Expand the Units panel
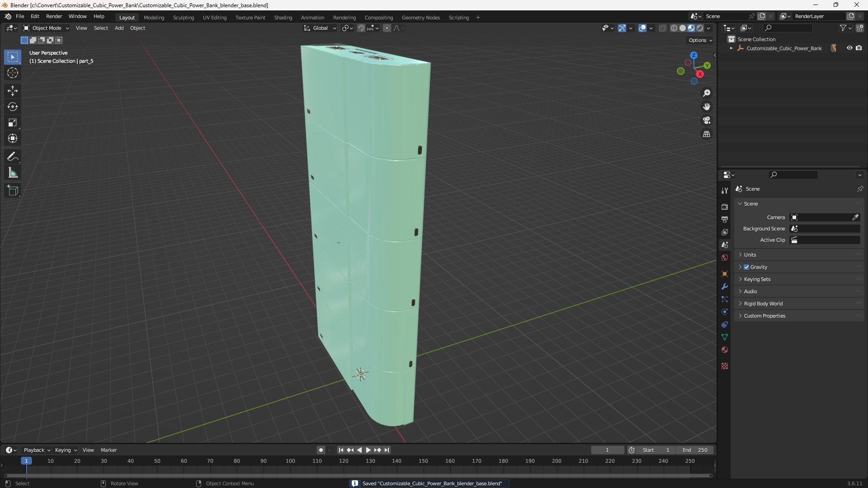The height and width of the screenshot is (488, 868). click(750, 255)
